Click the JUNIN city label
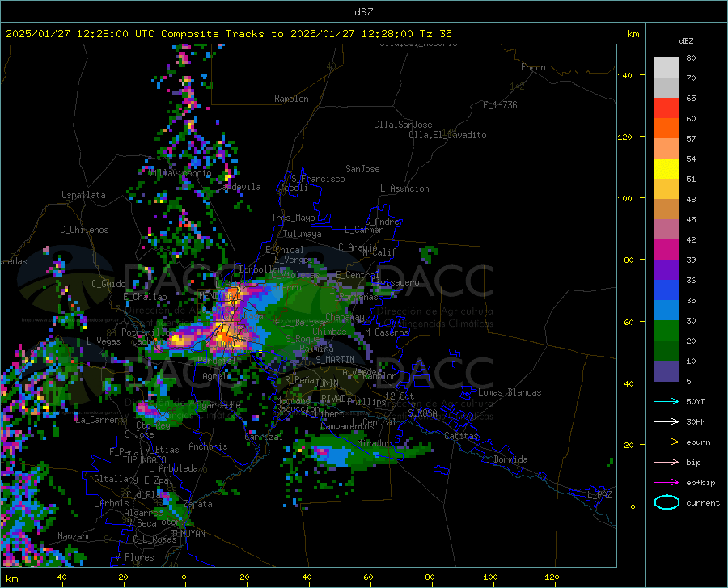 (327, 383)
